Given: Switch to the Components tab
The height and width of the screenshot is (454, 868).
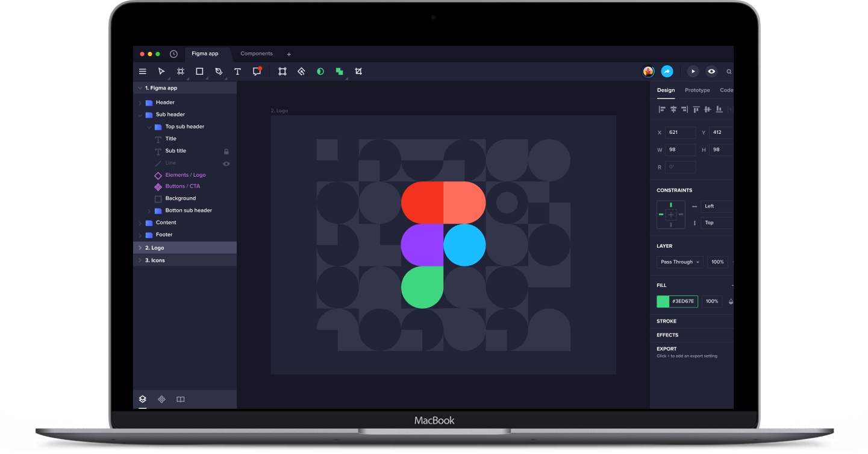Looking at the screenshot, I should click(x=257, y=54).
